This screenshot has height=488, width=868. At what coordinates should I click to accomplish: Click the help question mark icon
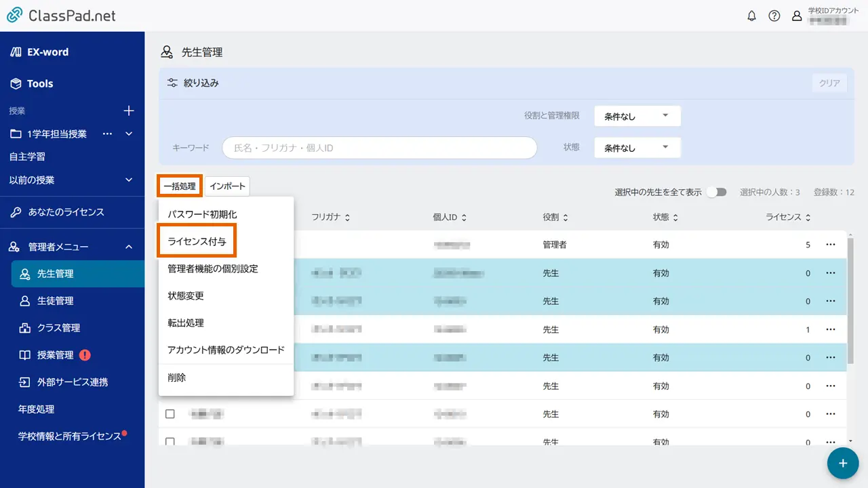774,16
